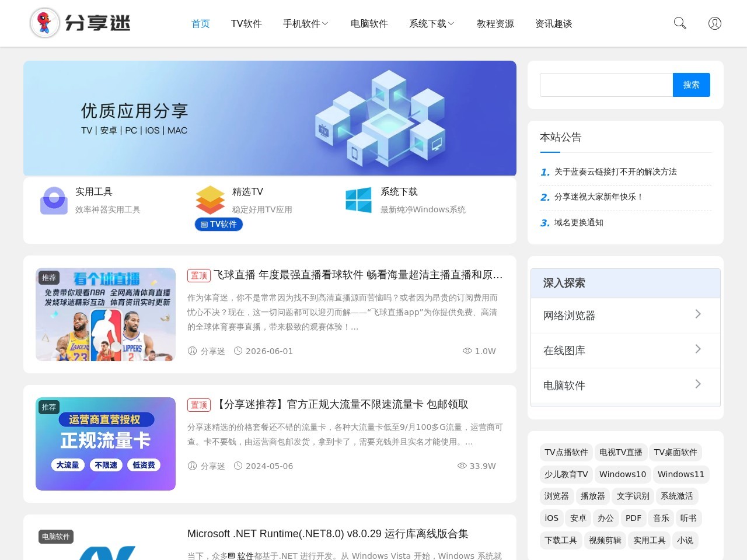Click the magnifier search icon in header
Screen dimensions: 747x560
680,23
